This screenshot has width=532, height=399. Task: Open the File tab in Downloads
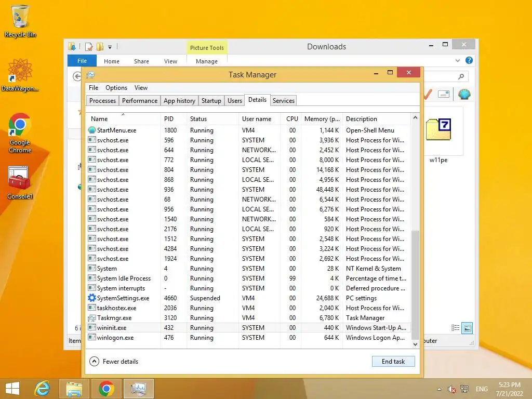coord(82,61)
